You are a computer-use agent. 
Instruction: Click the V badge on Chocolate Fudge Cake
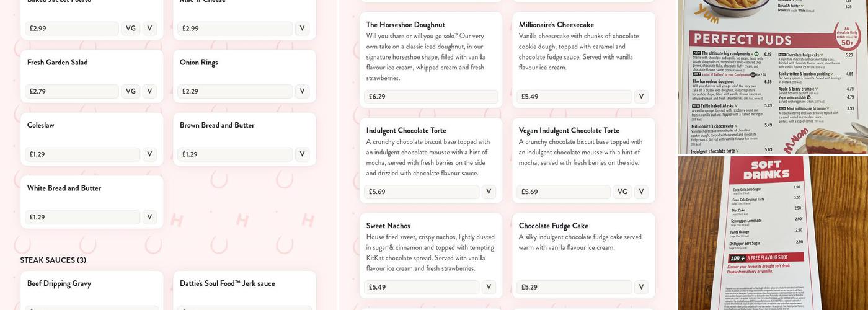pos(641,287)
